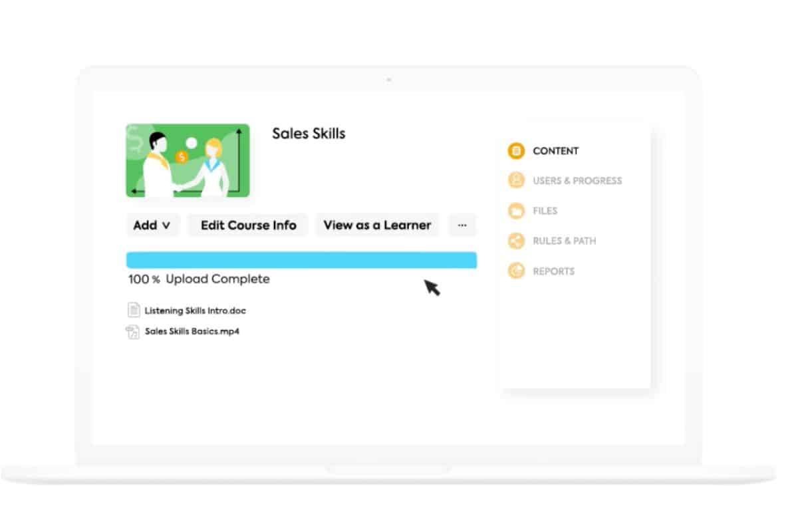Screen dimensions: 798x532
Task: Select the CONTENT menu label
Action: pos(556,151)
